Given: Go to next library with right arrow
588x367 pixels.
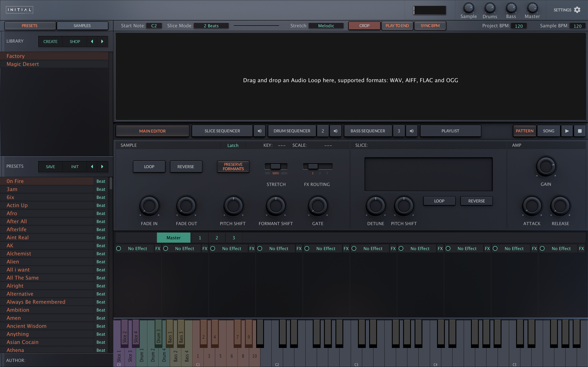Looking at the screenshot, I should click(102, 42).
